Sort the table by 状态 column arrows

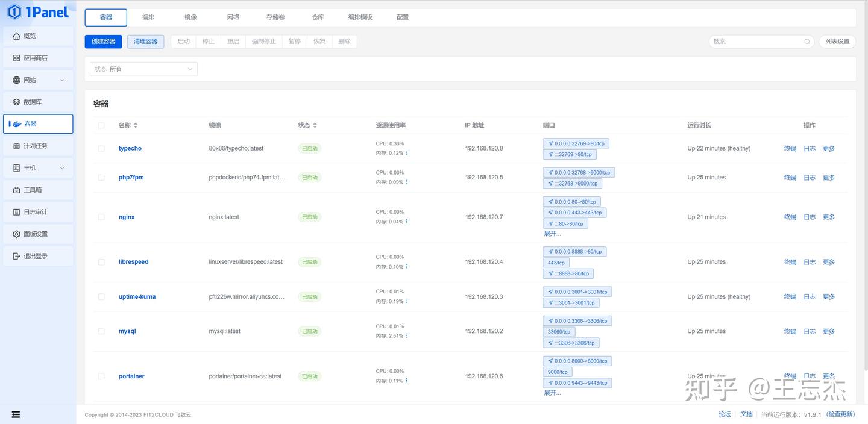pyautogui.click(x=315, y=125)
